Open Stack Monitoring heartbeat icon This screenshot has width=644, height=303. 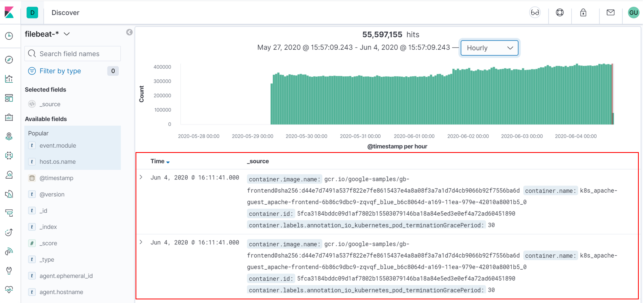(9, 290)
